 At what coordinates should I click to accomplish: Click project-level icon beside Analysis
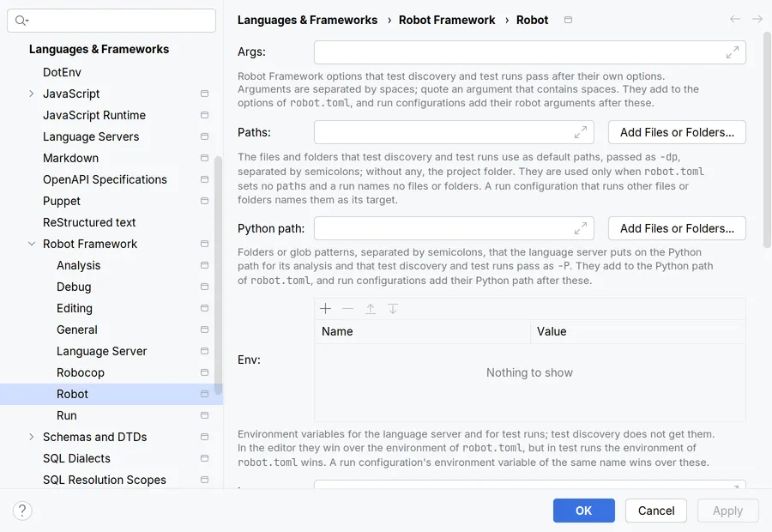[x=204, y=265]
